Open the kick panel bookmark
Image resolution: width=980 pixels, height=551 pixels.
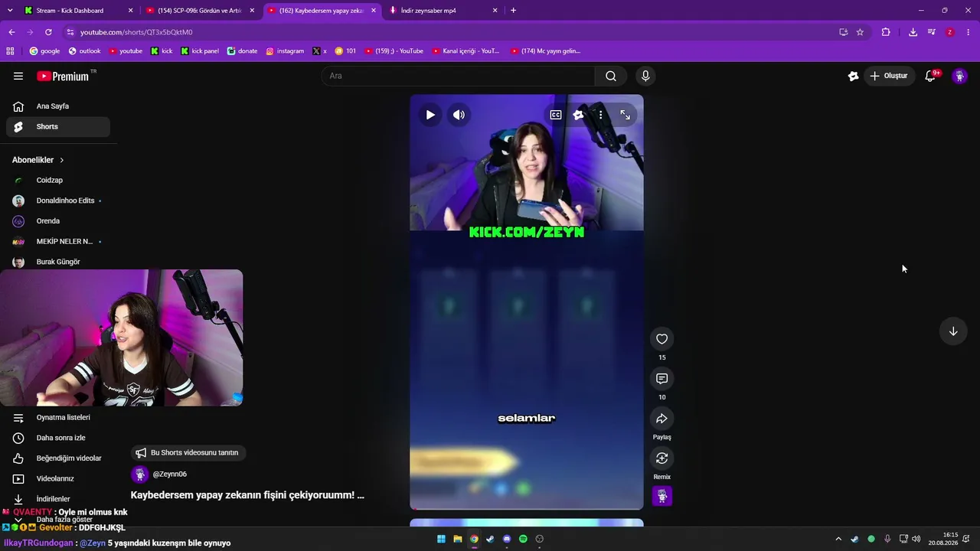200,51
